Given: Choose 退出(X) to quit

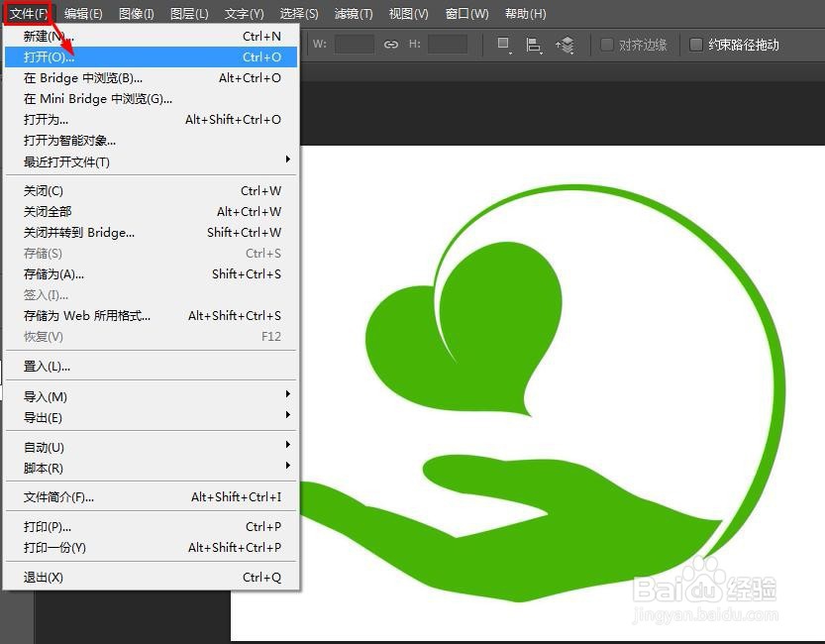Looking at the screenshot, I should [x=151, y=578].
